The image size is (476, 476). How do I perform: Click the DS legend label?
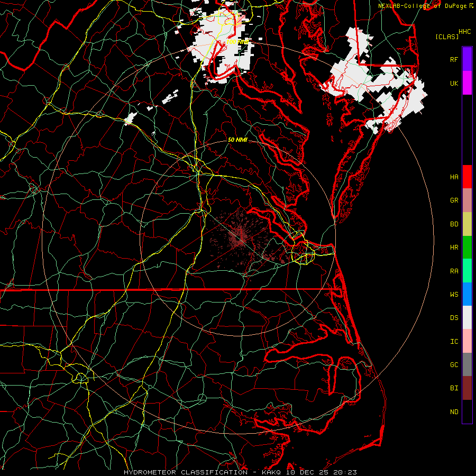(x=454, y=318)
